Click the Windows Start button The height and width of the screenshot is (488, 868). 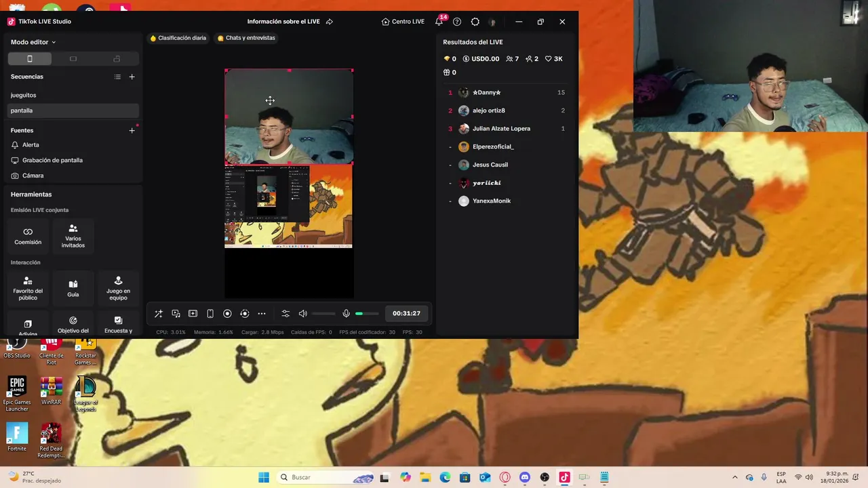264,477
